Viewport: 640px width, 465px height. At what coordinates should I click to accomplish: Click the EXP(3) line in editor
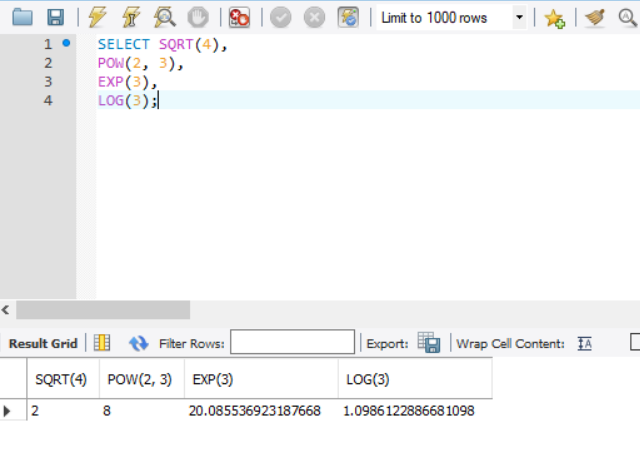[127, 82]
